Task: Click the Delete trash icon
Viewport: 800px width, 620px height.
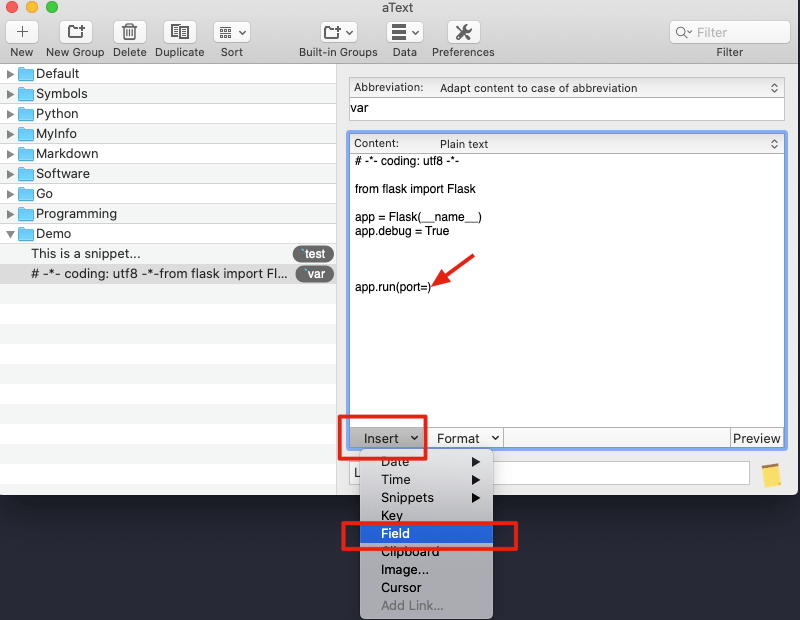Action: 129,32
